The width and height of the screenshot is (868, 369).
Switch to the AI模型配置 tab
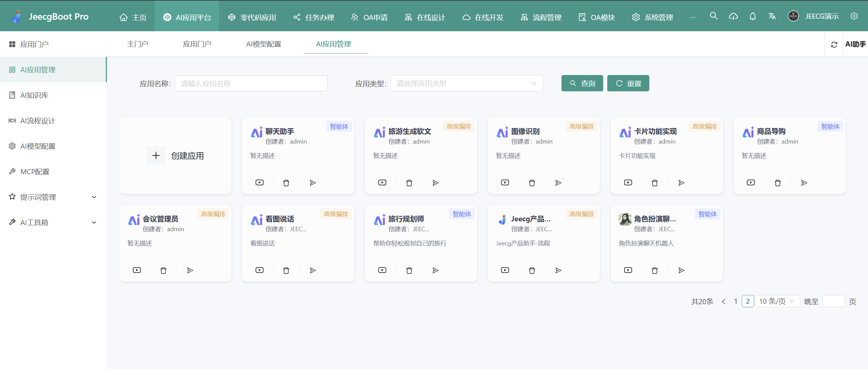[263, 44]
